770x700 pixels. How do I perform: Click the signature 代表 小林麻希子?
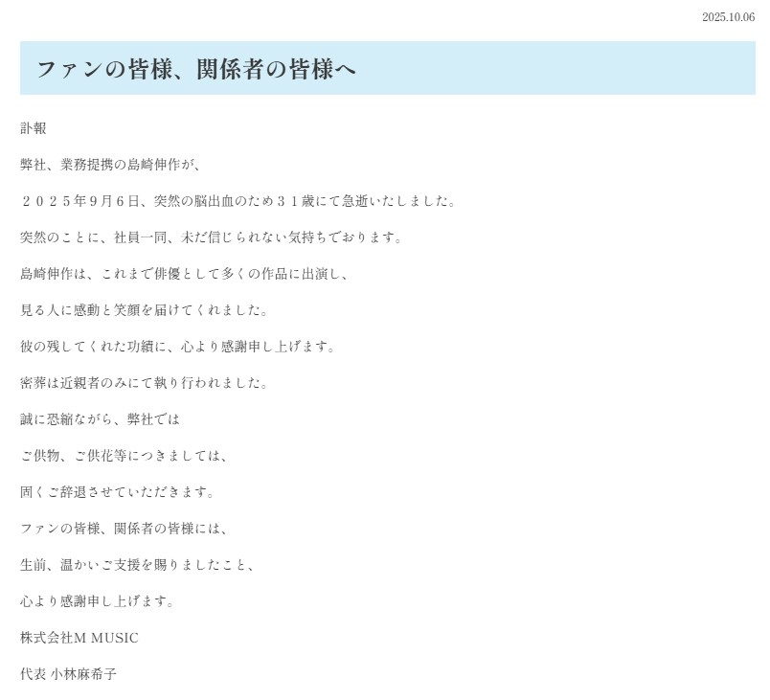(x=68, y=674)
